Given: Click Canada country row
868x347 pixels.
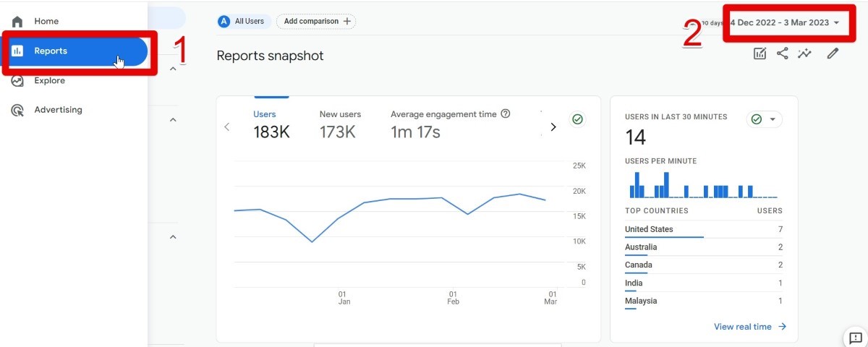Looking at the screenshot, I should [x=704, y=266].
